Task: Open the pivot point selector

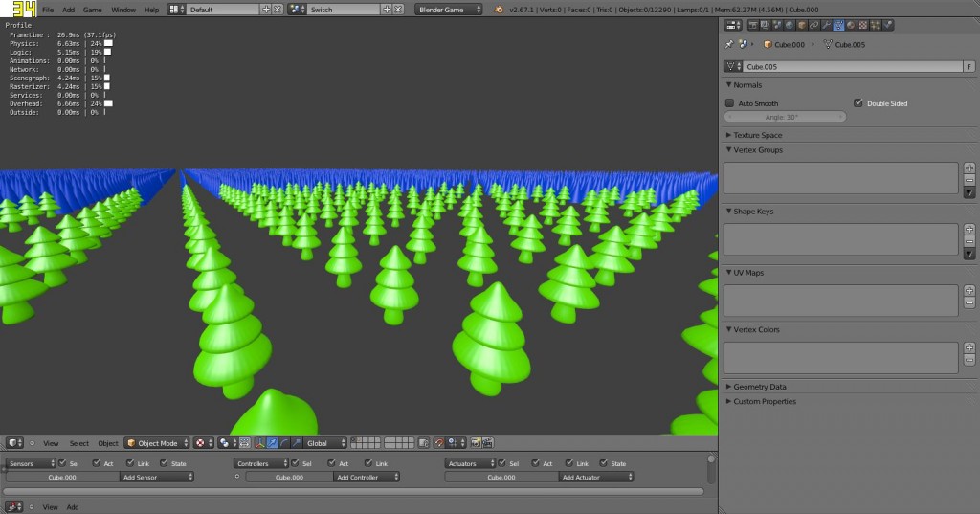Action: tap(228, 443)
